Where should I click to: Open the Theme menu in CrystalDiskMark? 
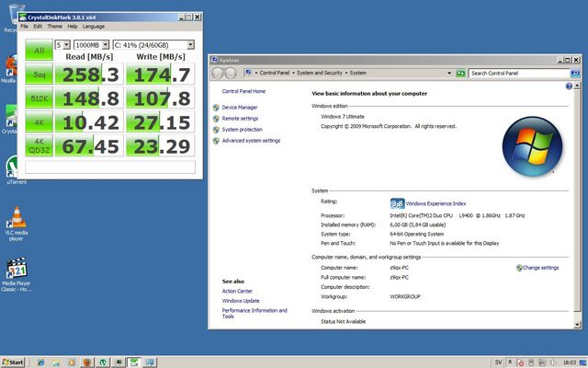coord(55,27)
